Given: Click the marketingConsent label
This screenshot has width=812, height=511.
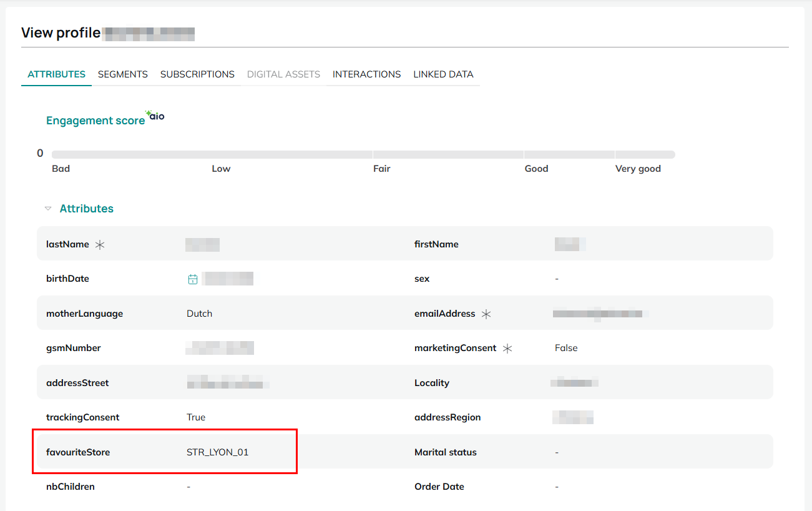Looking at the screenshot, I should pyautogui.click(x=456, y=348).
